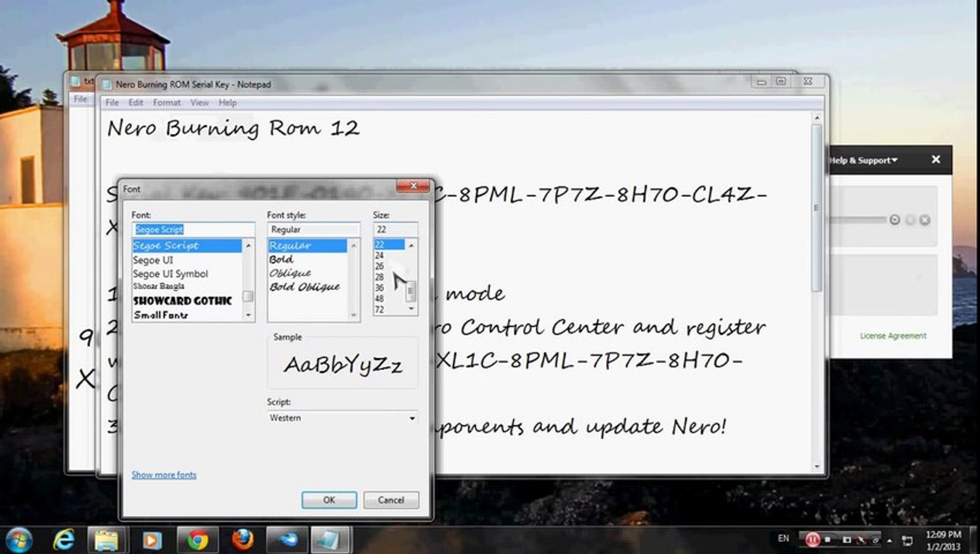Click the pause icon in Nero download row

tap(910, 220)
